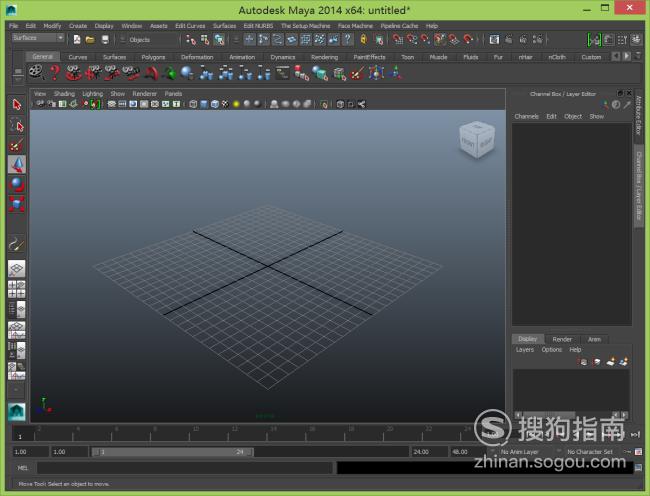
Task: Switch to the Rendering shelf tab
Action: click(x=324, y=57)
